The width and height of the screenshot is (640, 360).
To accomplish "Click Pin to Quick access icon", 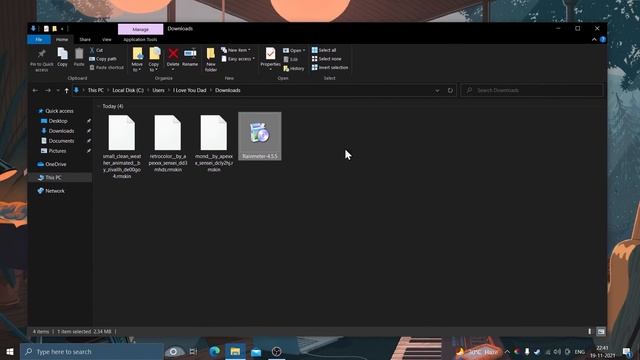I will point(41,60).
